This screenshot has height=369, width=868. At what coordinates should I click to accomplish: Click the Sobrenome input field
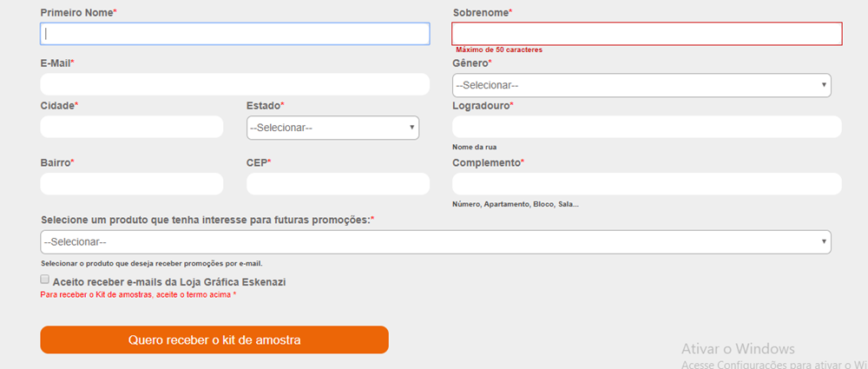[647, 34]
